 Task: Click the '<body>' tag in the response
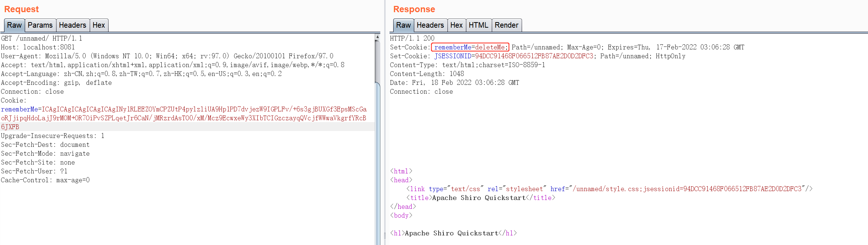(401, 215)
